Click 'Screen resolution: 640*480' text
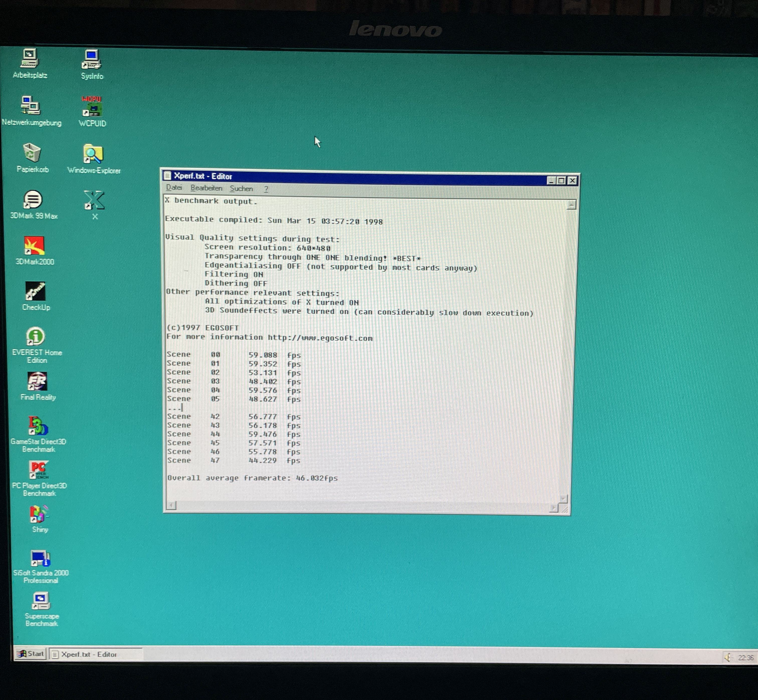 tap(267, 248)
